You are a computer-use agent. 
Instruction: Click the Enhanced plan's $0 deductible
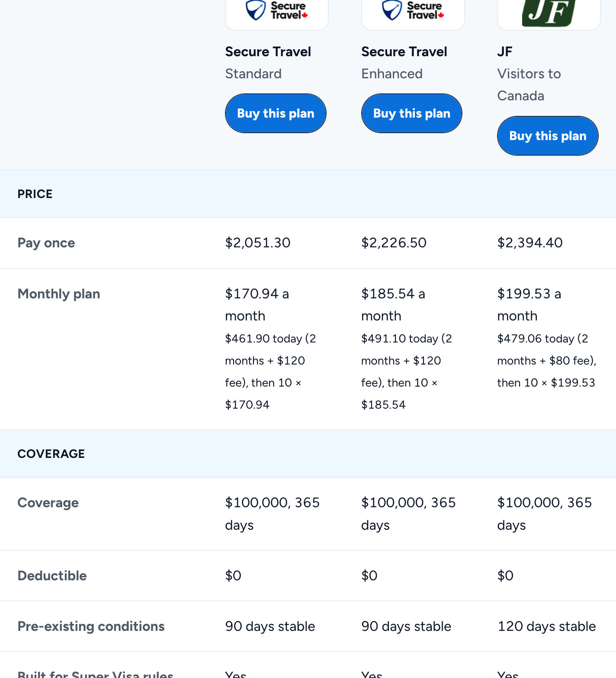[x=369, y=576]
